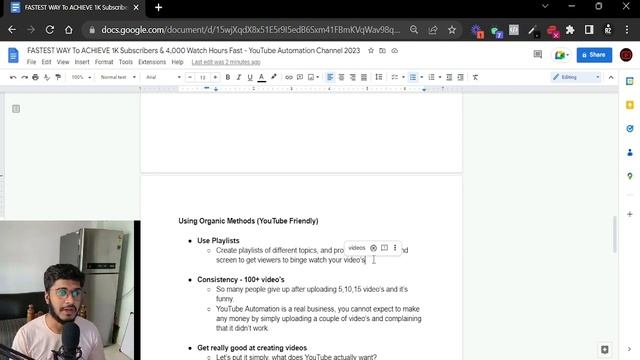This screenshot has height=360, width=640.
Task: Go to the Docs home icon
Action: pyautogui.click(x=13, y=55)
